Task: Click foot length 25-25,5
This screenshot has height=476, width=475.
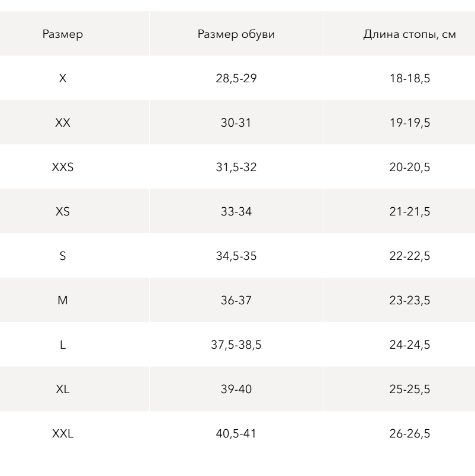Action: [410, 390]
